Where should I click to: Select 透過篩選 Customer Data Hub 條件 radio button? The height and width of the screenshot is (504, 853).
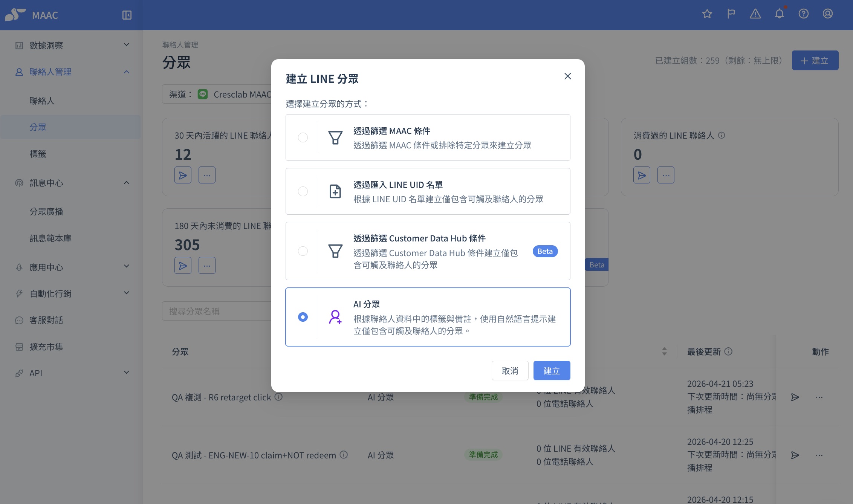click(x=303, y=251)
